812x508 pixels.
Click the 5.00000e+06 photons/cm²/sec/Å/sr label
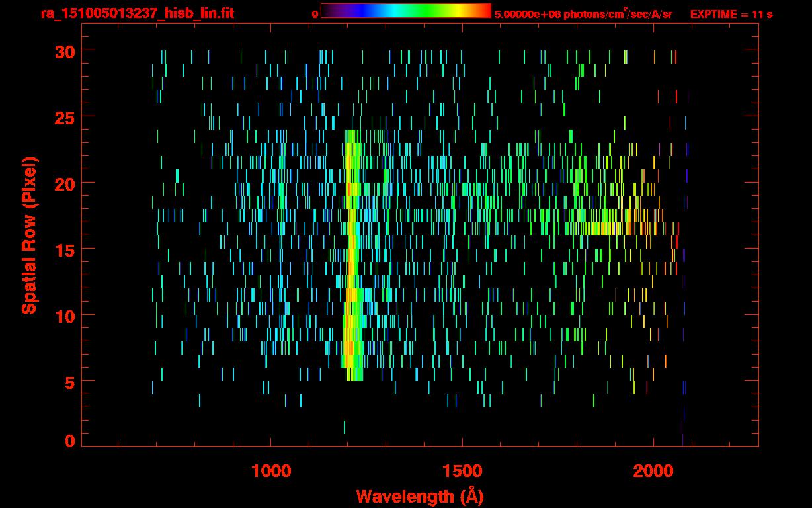pyautogui.click(x=583, y=13)
